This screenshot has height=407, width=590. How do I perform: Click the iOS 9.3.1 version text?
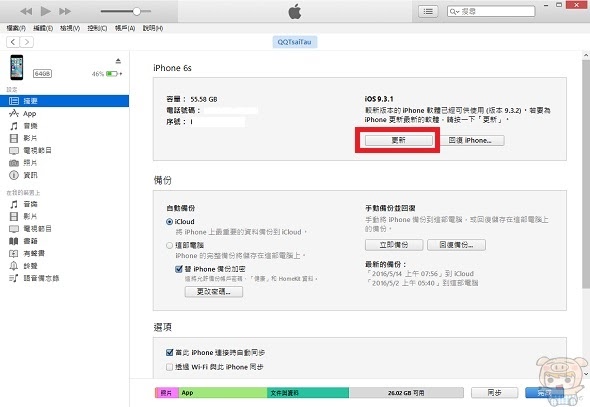[x=379, y=99]
